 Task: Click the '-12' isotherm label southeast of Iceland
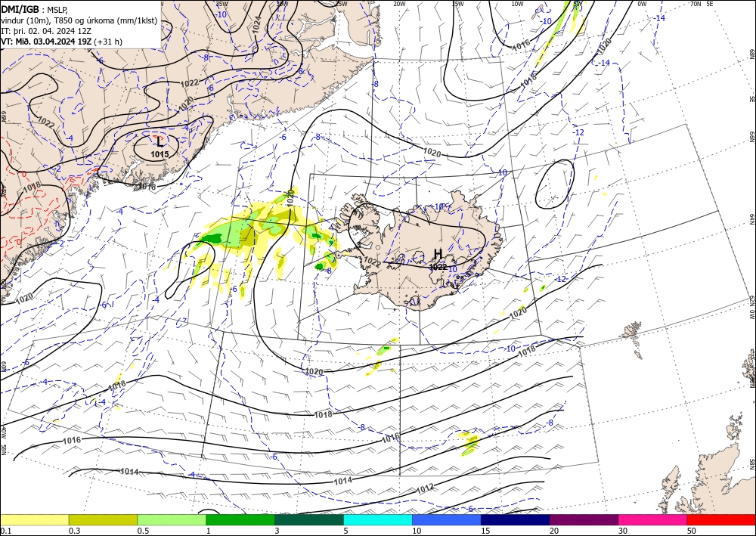[560, 279]
